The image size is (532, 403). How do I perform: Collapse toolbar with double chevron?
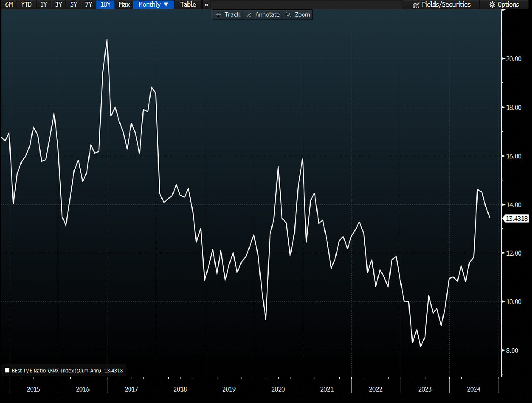206,5
